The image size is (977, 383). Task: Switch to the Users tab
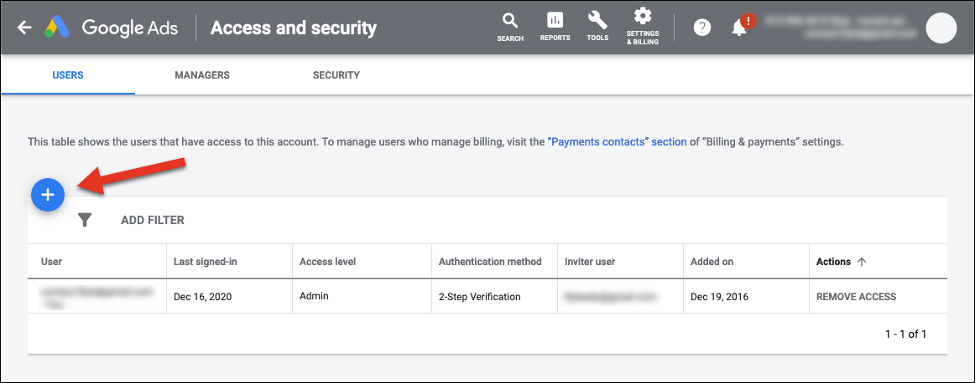click(x=68, y=75)
